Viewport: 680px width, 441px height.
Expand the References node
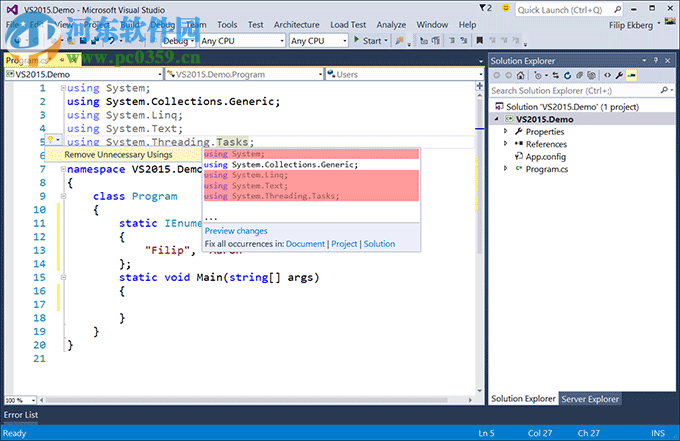pyautogui.click(x=505, y=143)
